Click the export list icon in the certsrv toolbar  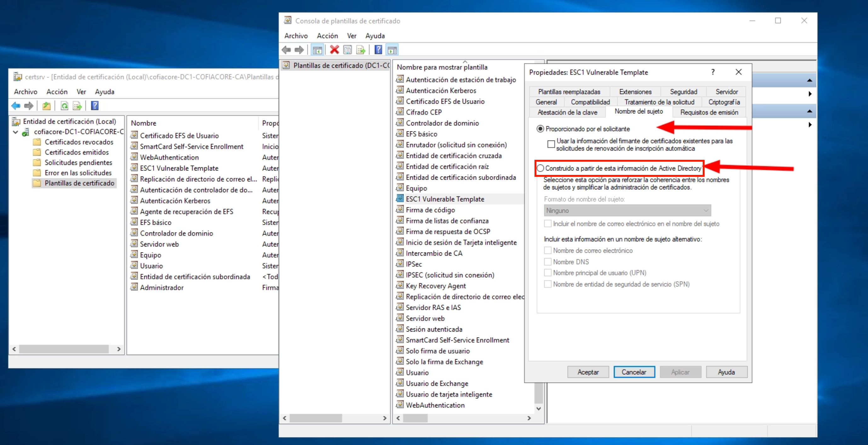[77, 106]
